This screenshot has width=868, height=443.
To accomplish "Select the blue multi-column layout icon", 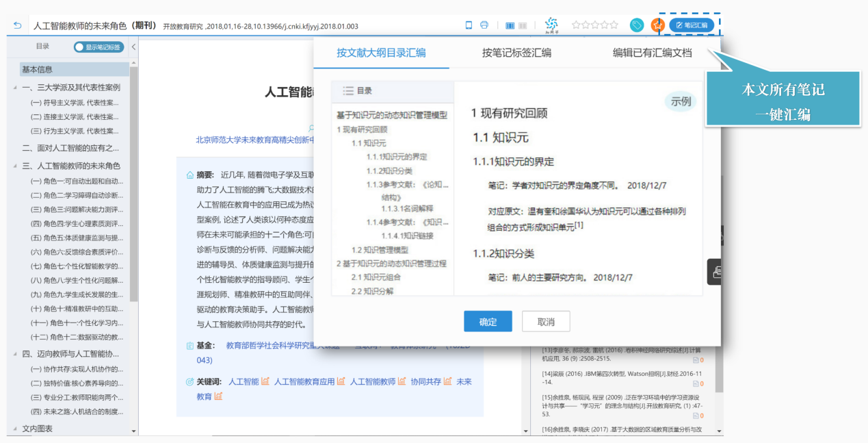I will (510, 25).
